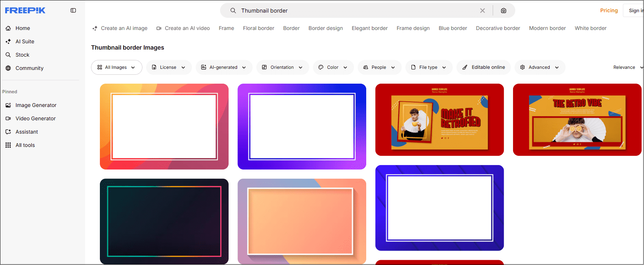Open the Relevance sort dropdown

click(x=628, y=67)
